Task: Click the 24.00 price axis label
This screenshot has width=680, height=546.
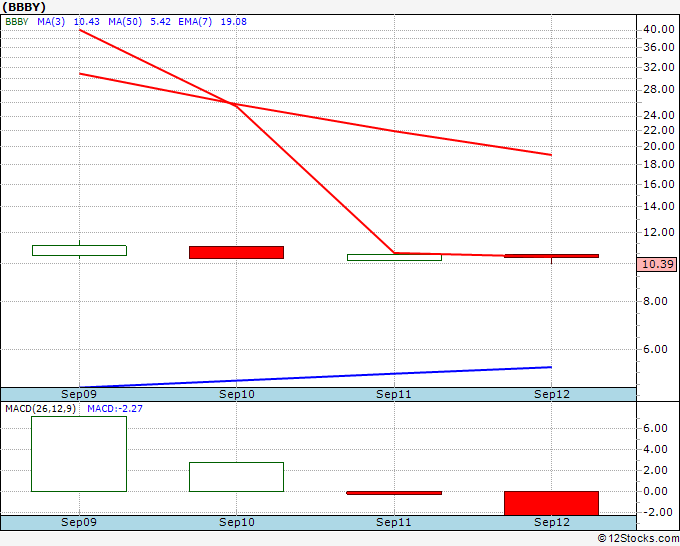Action: tap(659, 115)
